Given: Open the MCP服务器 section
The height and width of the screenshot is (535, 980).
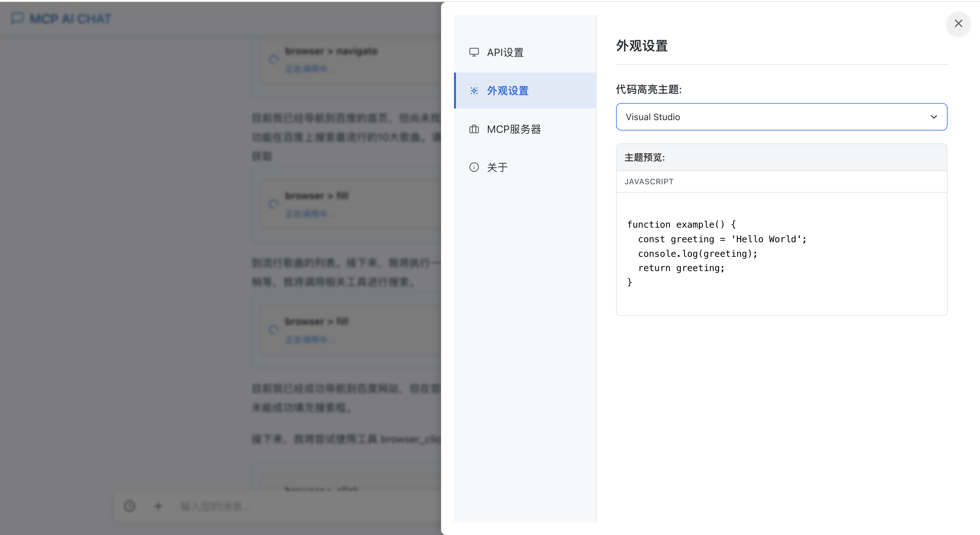Looking at the screenshot, I should (514, 129).
